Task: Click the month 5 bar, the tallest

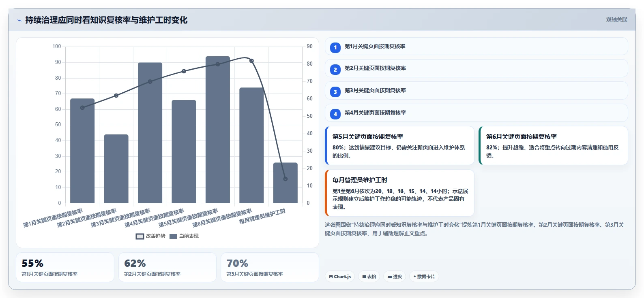Action: click(218, 130)
